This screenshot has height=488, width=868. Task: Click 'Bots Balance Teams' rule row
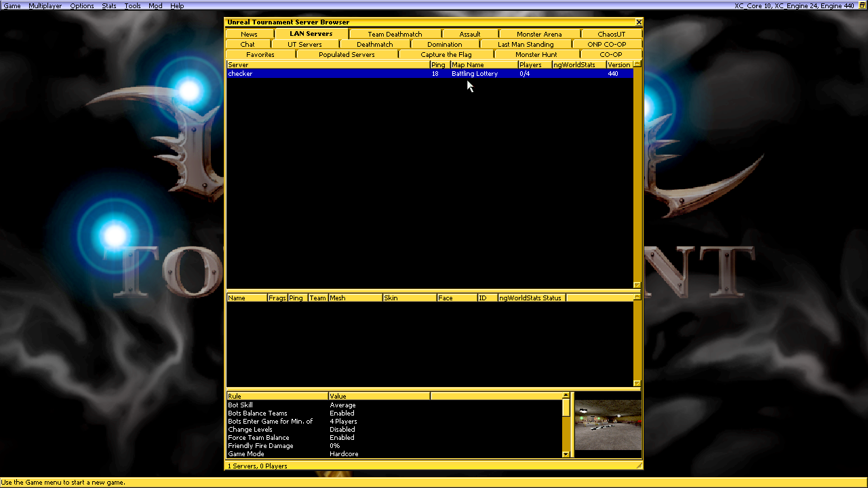pyautogui.click(x=394, y=413)
